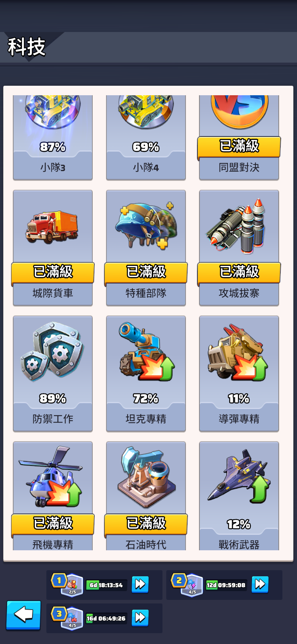Open the 攻城拔寨 missiles technology
Image resolution: width=297 pixels, height=644 pixels.
[x=239, y=248]
